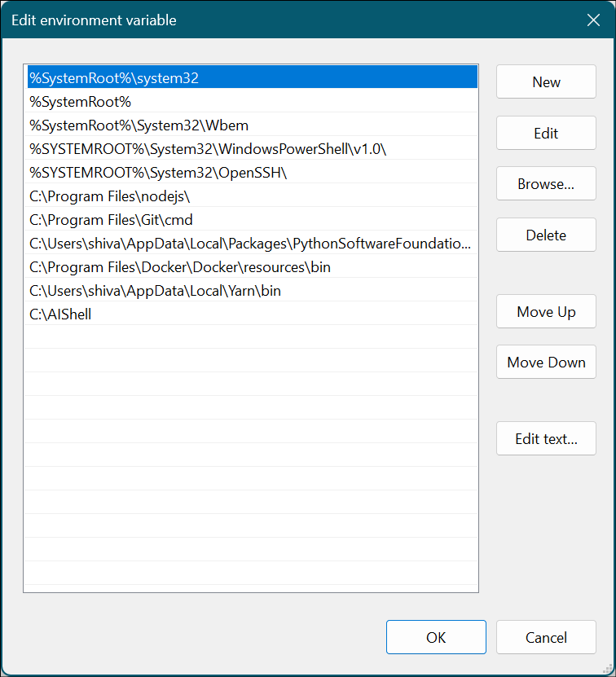This screenshot has height=677, width=616.
Task: Click the New button
Action: pos(546,82)
